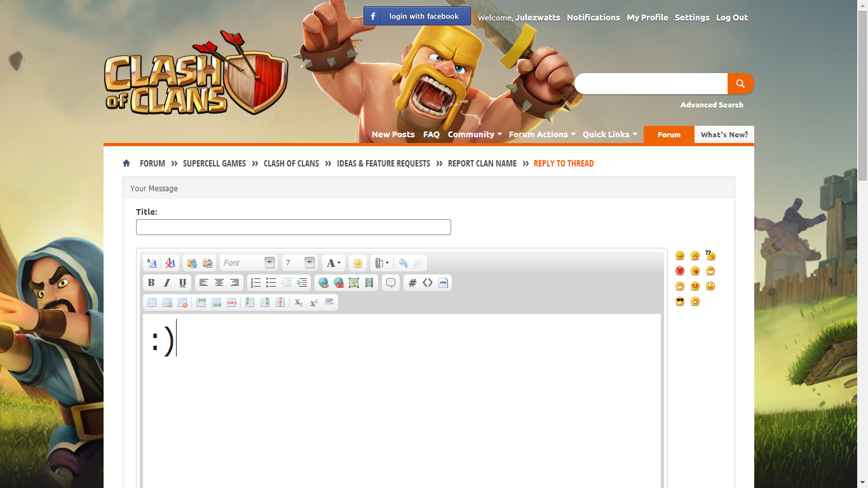Click the Remove Text Formatting icon

[170, 263]
